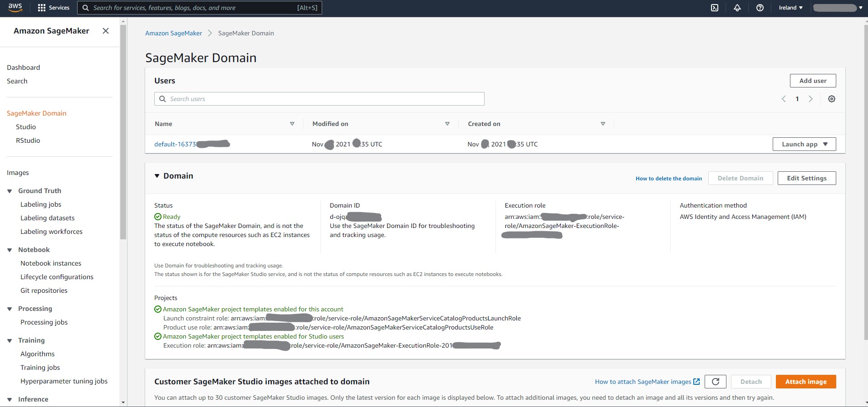Click the Attach image button
Viewport: 868px width, 407px height.
[806, 382]
